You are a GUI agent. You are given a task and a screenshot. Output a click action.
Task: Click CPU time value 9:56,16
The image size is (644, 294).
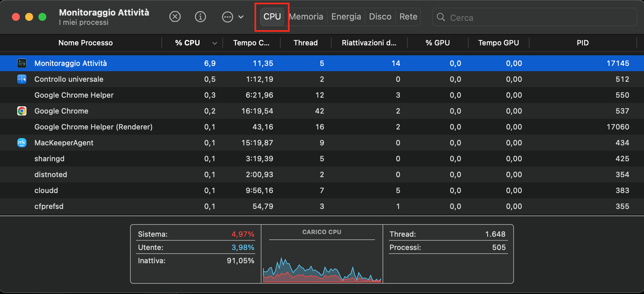[259, 190]
